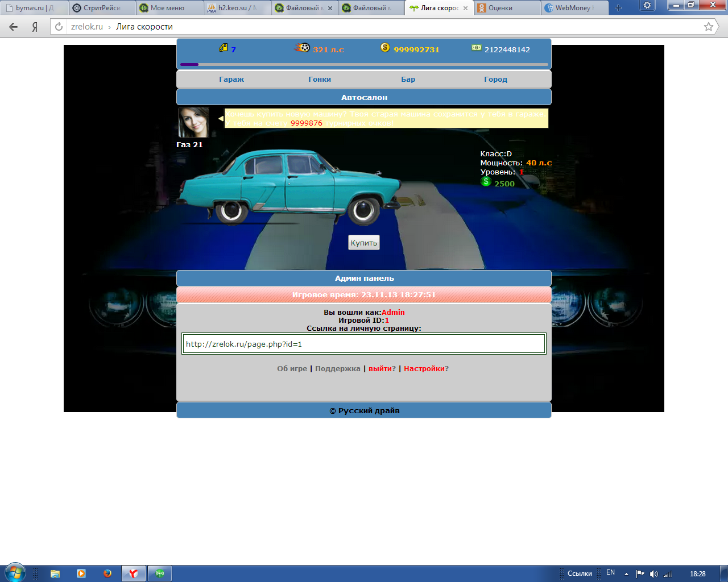728x582 pixels.
Task: Reload the page with refresh icon
Action: [59, 27]
